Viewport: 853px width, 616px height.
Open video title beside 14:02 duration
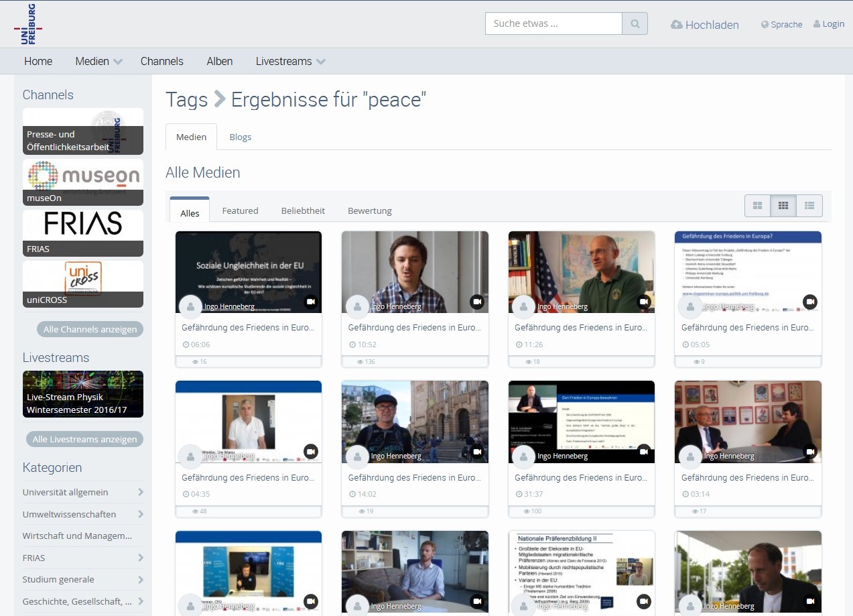[x=415, y=478]
